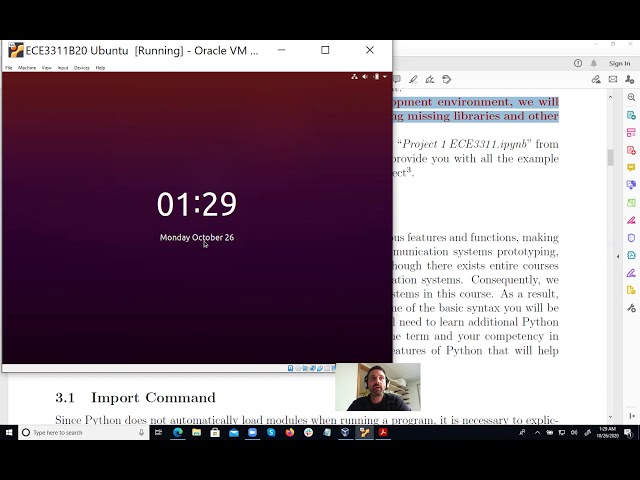Click the taskbar clock showing 1:29 AM
Screen dimensions: 640x480
606,433
